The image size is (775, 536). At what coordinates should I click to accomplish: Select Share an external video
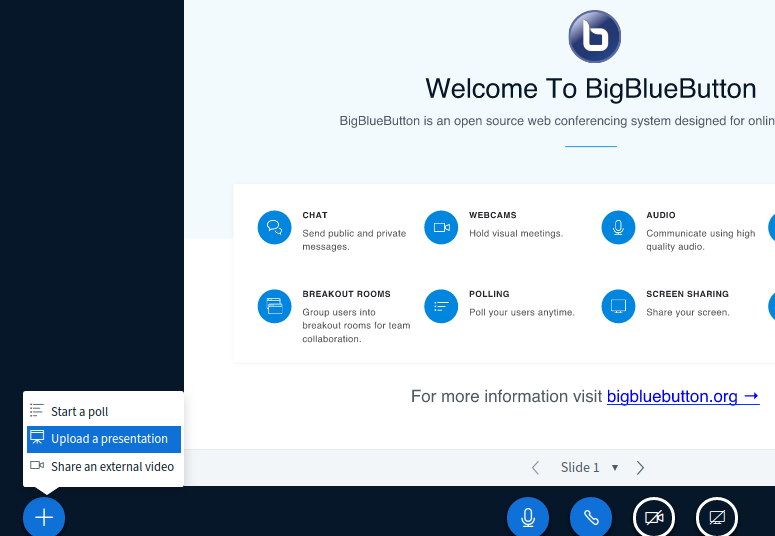[x=104, y=466]
